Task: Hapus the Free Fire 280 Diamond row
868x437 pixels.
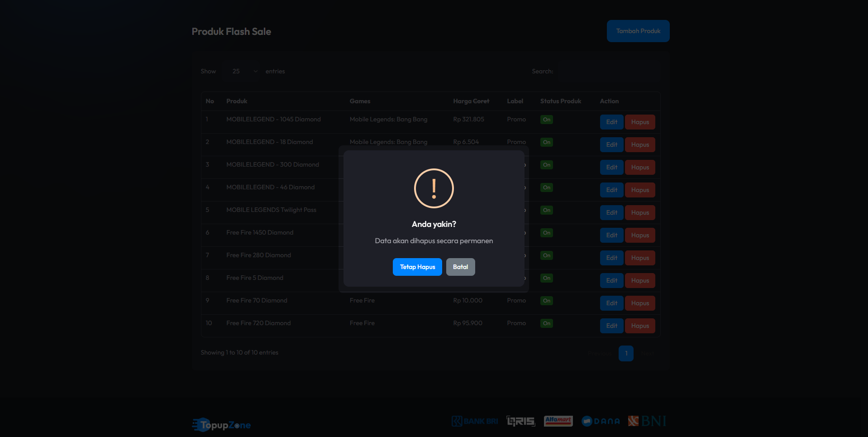Action: [x=640, y=258]
